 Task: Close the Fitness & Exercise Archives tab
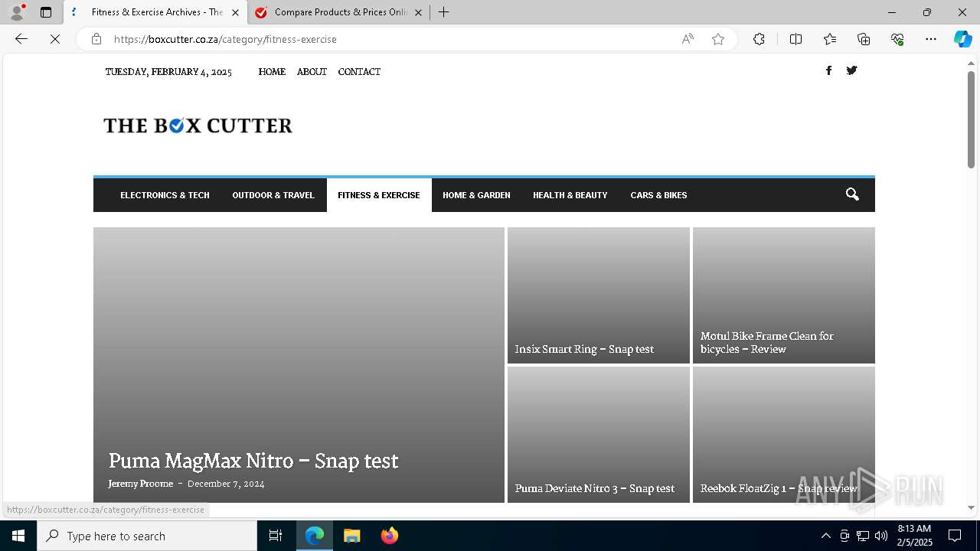235,12
